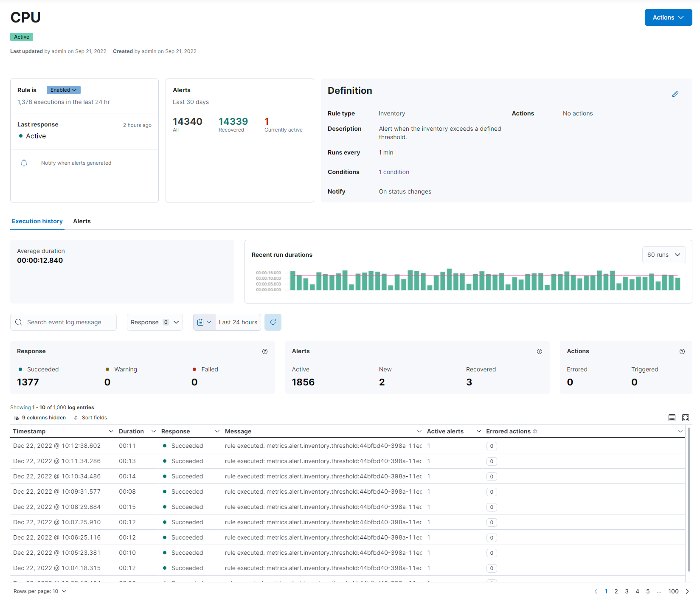Go to page 2 of log entries

(x=616, y=591)
